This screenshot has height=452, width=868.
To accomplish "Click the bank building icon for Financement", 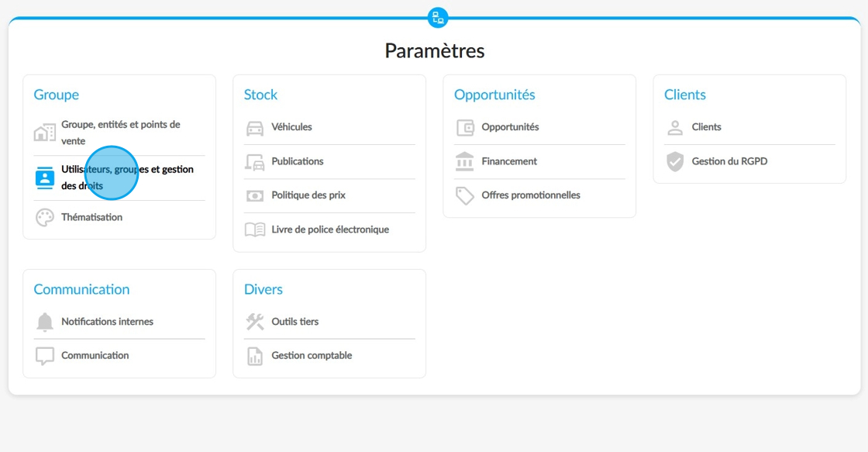I will click(x=464, y=161).
